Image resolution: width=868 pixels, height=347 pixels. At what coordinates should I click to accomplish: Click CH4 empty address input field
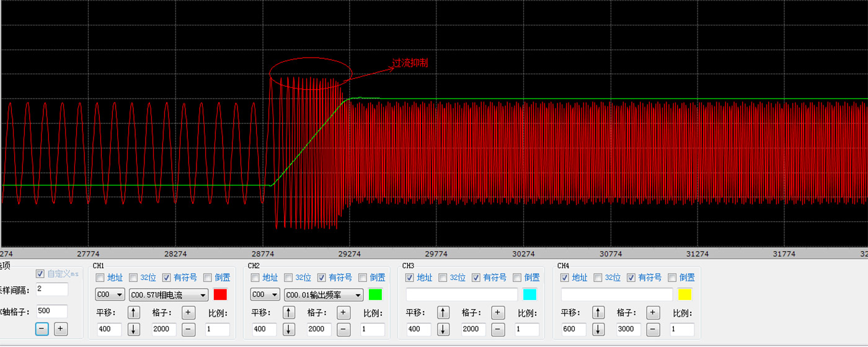click(617, 294)
